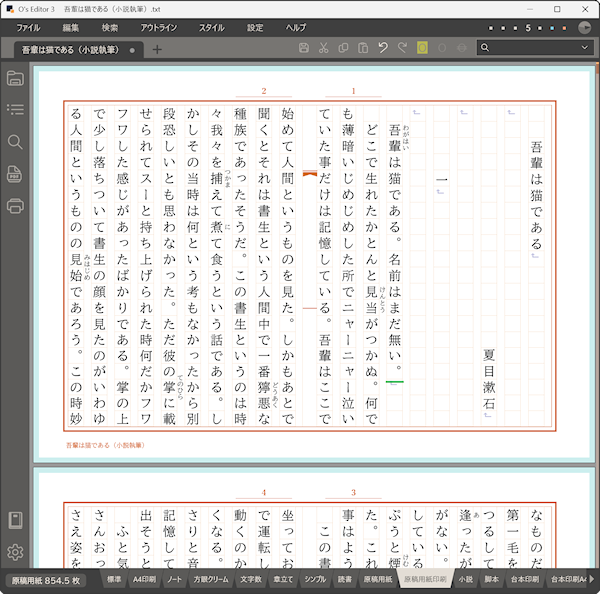Open the outline list panel in sidebar

click(x=15, y=110)
